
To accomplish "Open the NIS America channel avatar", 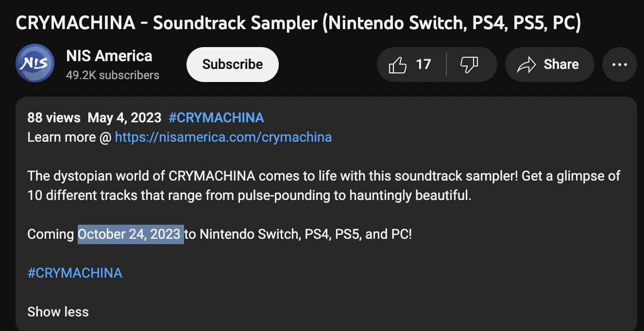I will 35,63.
